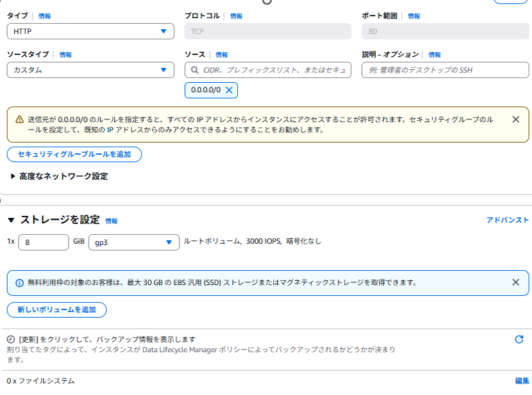Expand 高度なネットワーク設定 section
Screen dimensions: 532x395
60,176
